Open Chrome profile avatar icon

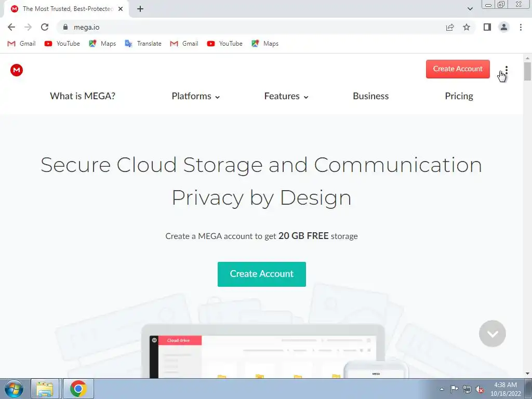click(504, 27)
